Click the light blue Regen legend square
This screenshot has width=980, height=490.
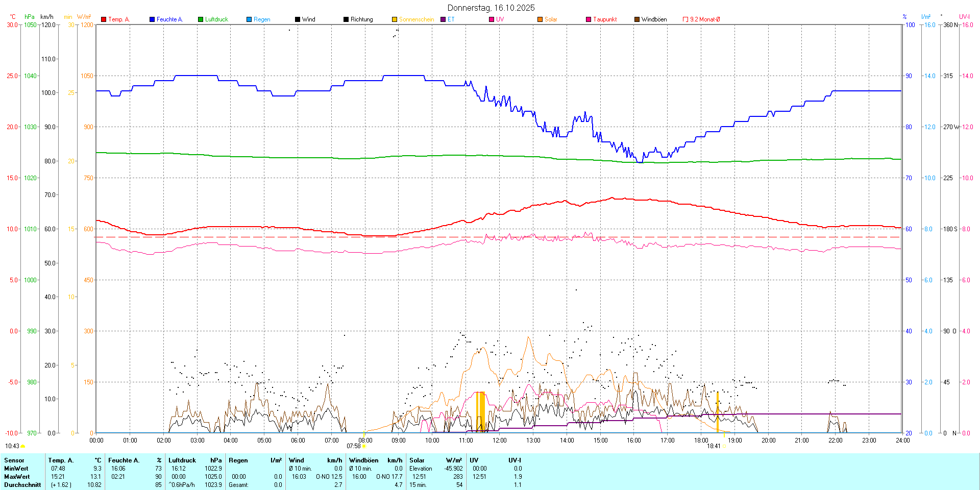[x=249, y=19]
